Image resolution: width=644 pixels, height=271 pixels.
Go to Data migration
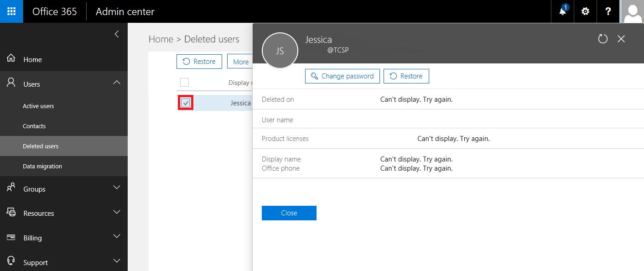[x=42, y=166]
